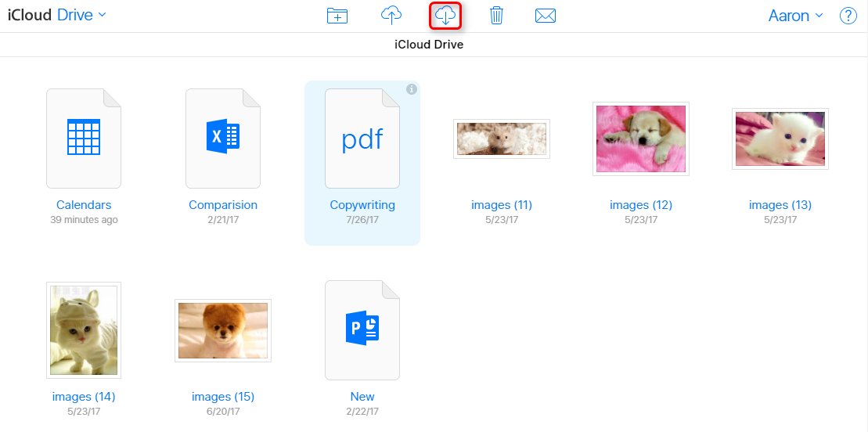Expand the Aaron account menu
868x432 pixels.
point(795,16)
